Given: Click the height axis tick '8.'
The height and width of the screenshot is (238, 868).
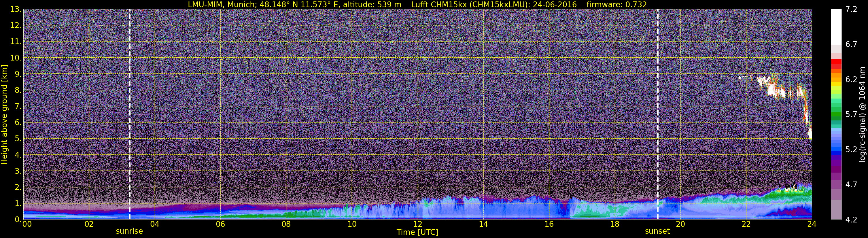Looking at the screenshot, I should point(18,90).
